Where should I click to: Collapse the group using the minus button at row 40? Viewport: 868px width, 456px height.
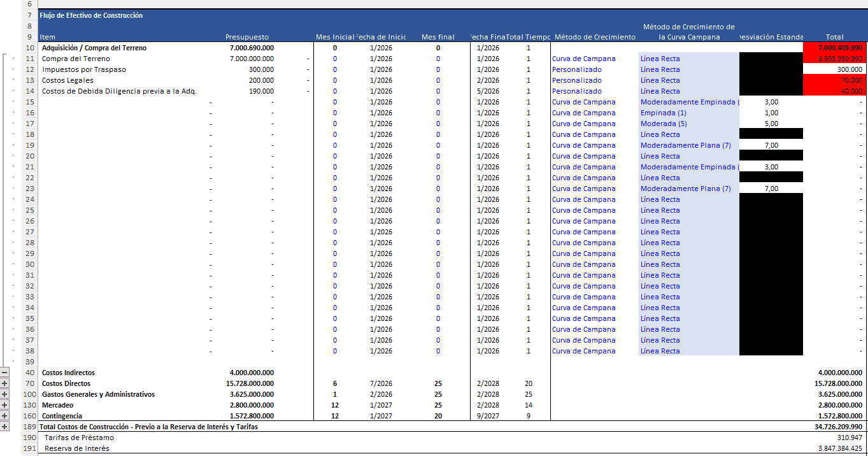[x=4, y=373]
